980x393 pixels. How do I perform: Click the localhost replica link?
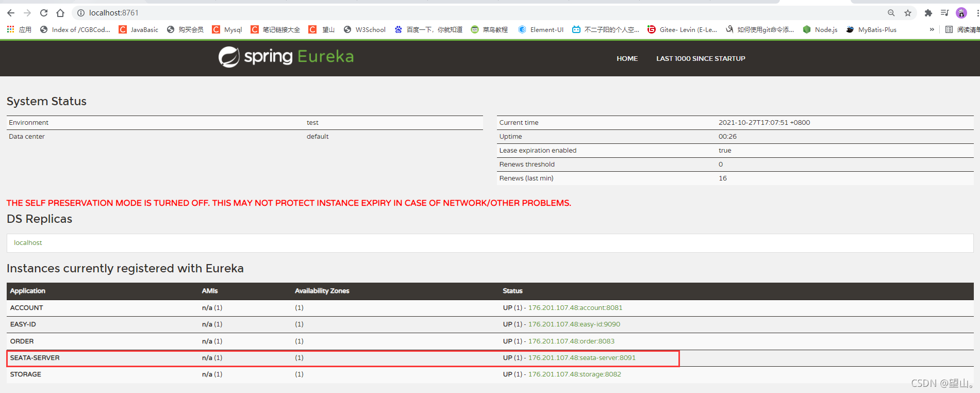coord(28,243)
